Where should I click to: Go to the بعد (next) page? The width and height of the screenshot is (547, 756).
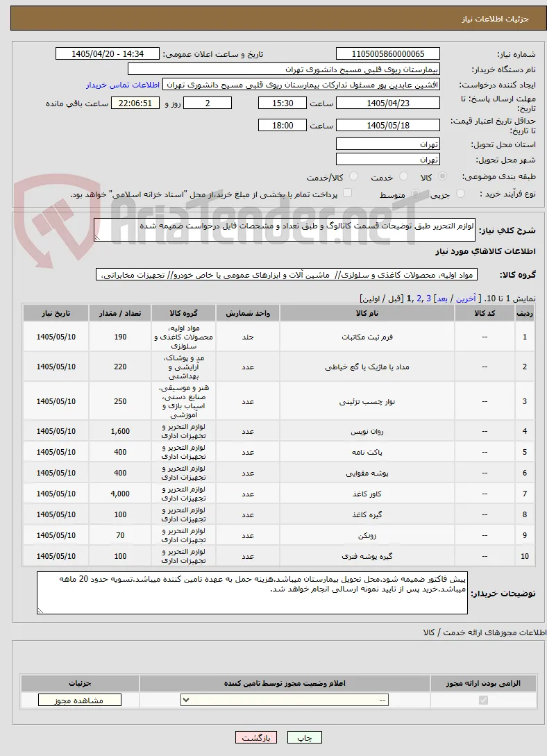441,299
